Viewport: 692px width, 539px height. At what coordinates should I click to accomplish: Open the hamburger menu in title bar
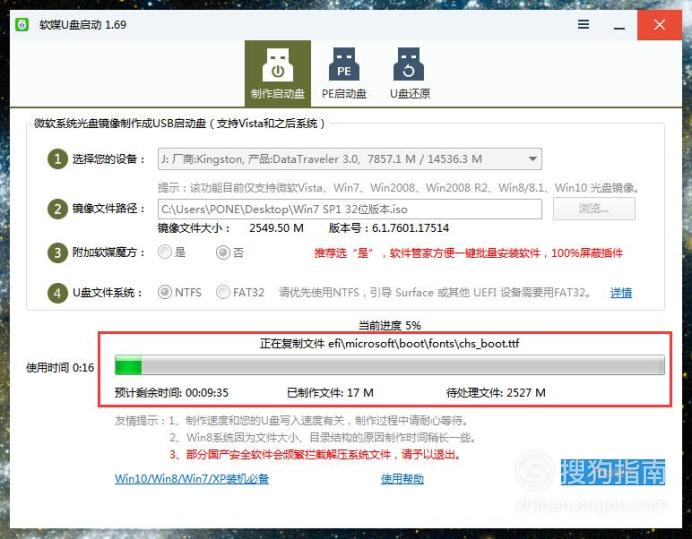[583, 24]
